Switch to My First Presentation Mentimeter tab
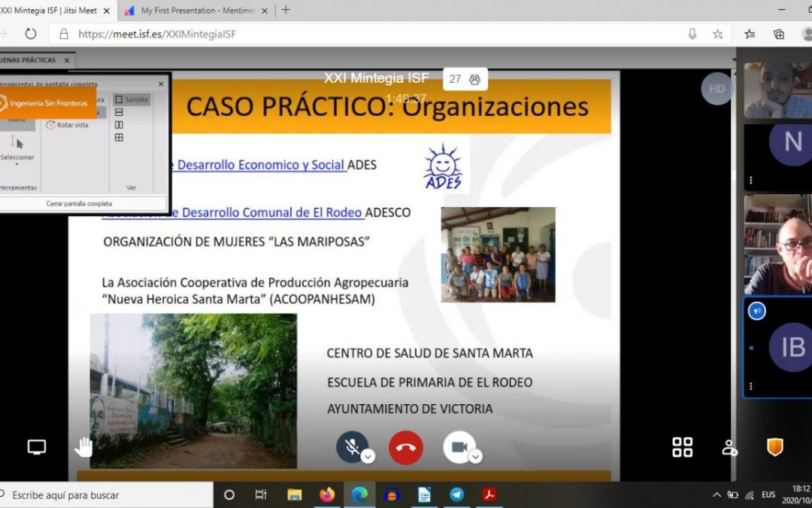 point(195,11)
